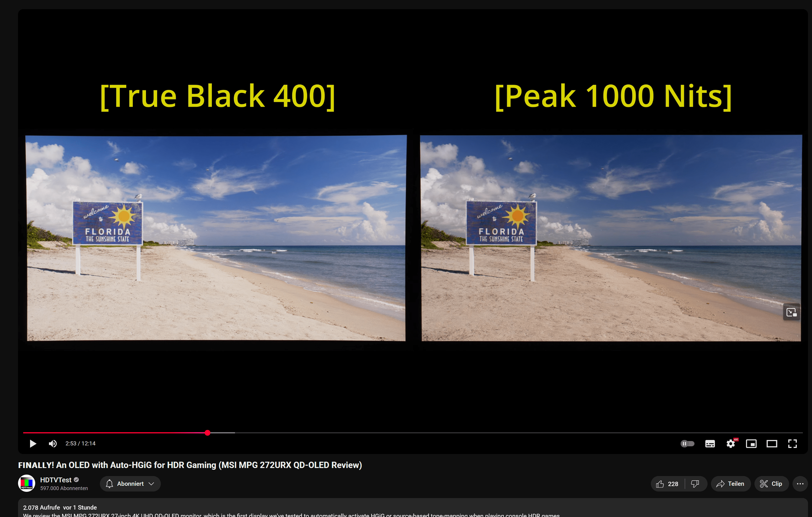Mute the video volume icon
812x517 pixels.
pos(53,443)
